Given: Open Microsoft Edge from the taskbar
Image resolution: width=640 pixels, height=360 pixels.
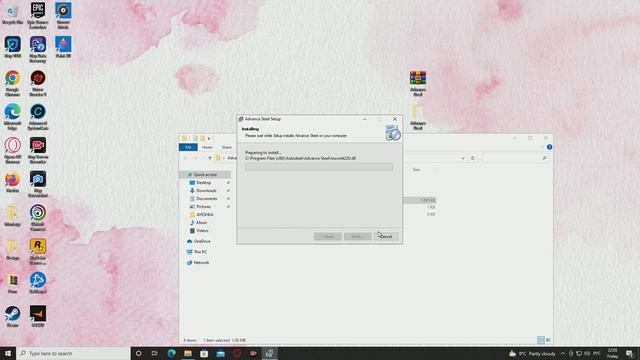Looking at the screenshot, I should (x=171, y=353).
